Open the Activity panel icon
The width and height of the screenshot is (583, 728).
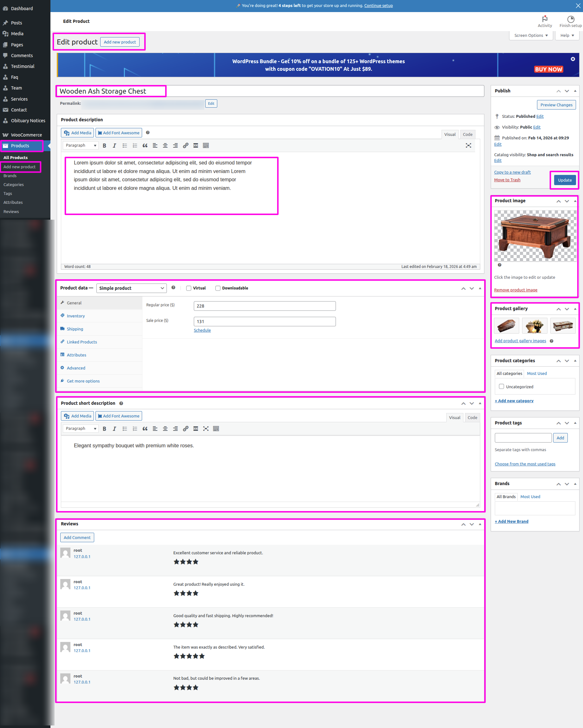(x=545, y=21)
